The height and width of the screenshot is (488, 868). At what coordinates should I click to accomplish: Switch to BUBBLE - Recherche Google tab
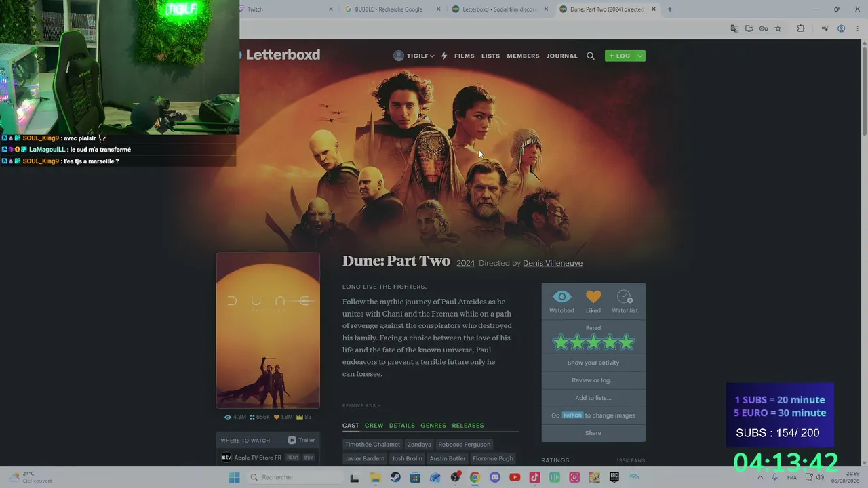(392, 9)
